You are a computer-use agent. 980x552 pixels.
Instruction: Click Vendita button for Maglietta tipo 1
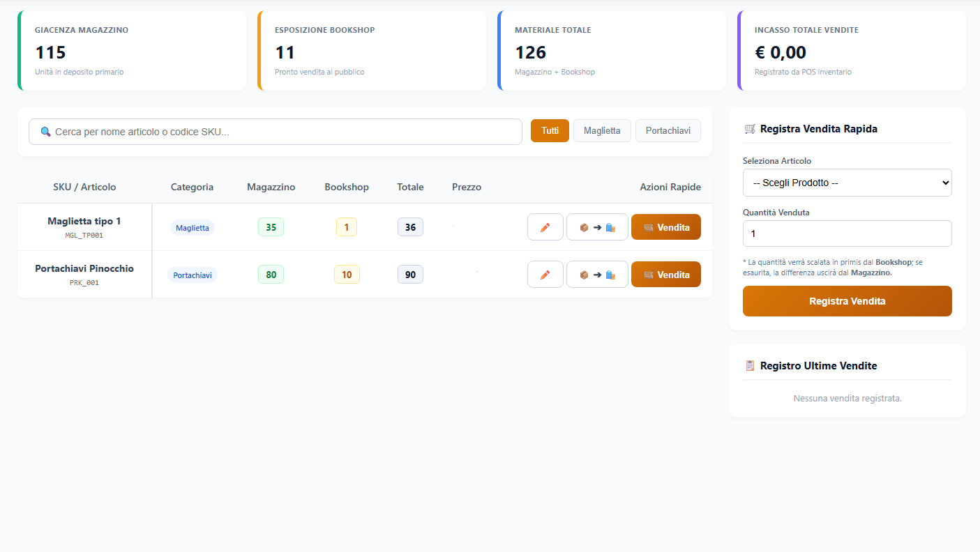(666, 227)
